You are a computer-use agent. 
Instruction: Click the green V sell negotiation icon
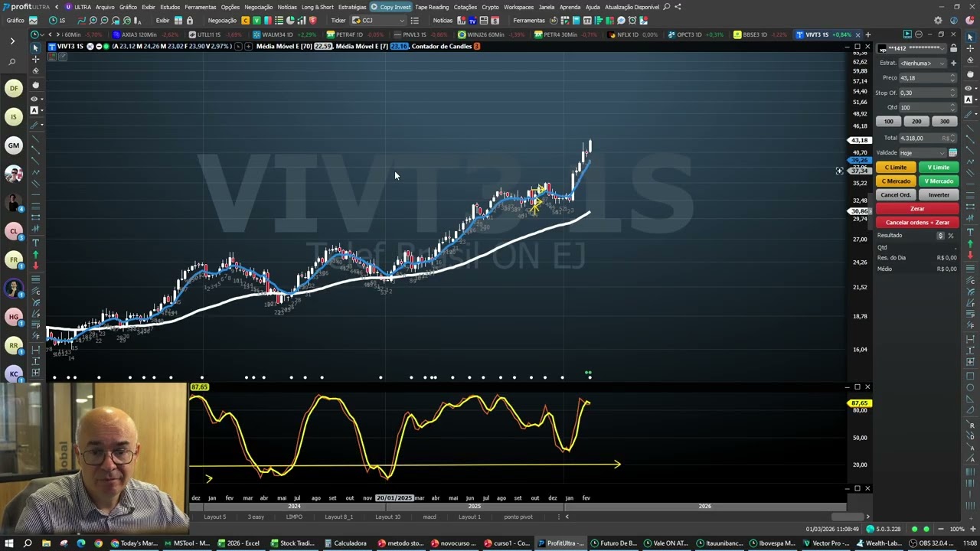(x=257, y=21)
